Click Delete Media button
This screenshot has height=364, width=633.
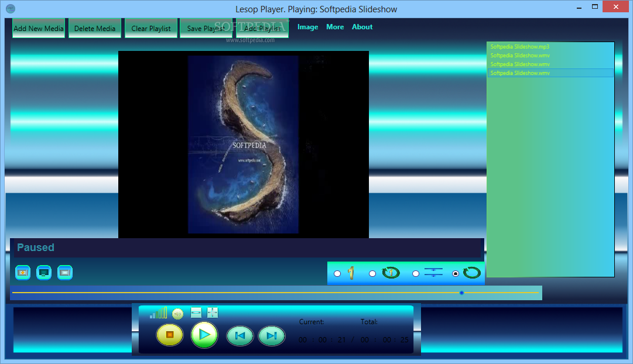(95, 28)
